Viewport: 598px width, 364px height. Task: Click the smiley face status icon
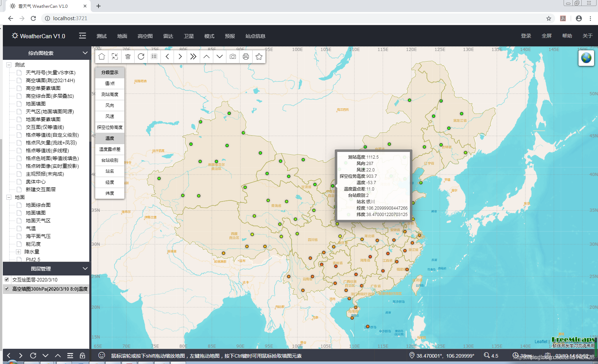point(102,355)
